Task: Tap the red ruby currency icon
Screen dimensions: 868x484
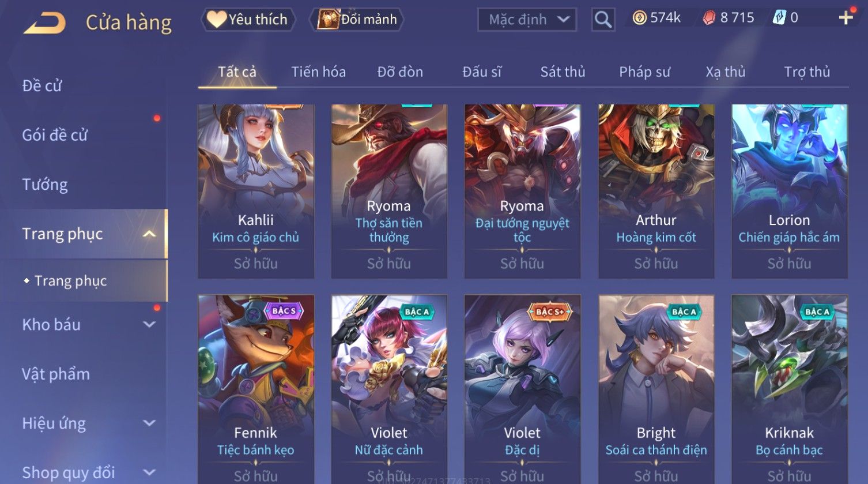Action: coord(709,18)
